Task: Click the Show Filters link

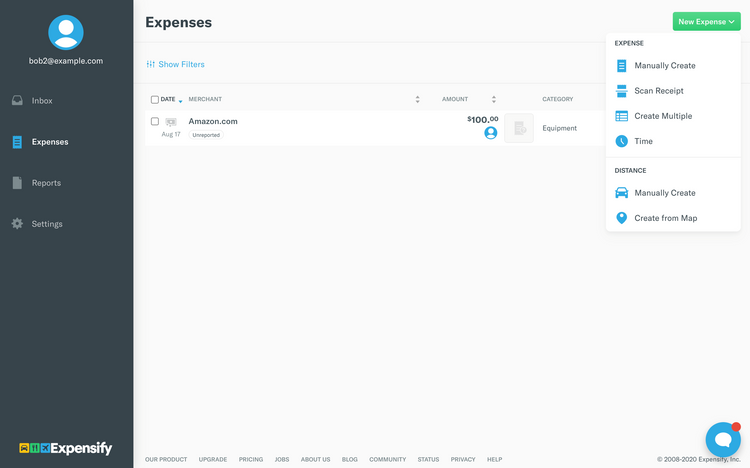Action: tap(181, 64)
